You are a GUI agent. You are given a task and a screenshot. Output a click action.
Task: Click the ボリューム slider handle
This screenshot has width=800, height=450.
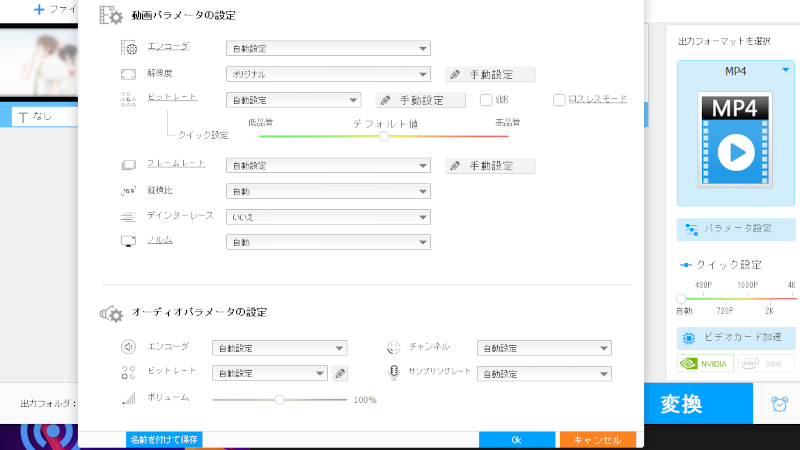[280, 399]
